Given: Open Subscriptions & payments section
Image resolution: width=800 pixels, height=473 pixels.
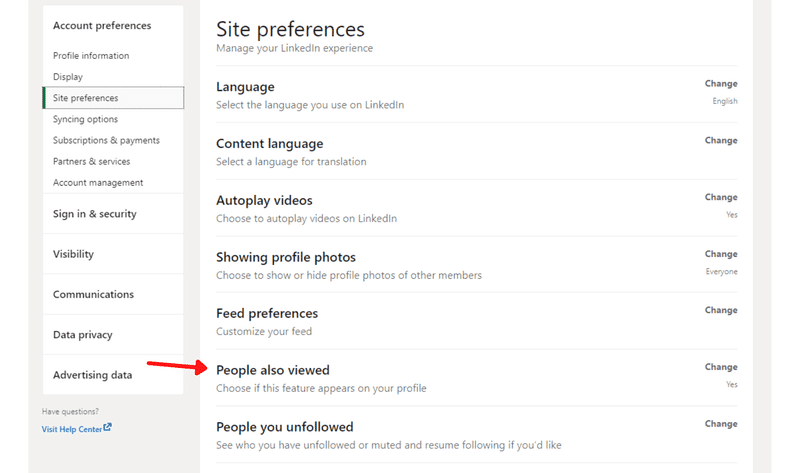Looking at the screenshot, I should [x=106, y=140].
